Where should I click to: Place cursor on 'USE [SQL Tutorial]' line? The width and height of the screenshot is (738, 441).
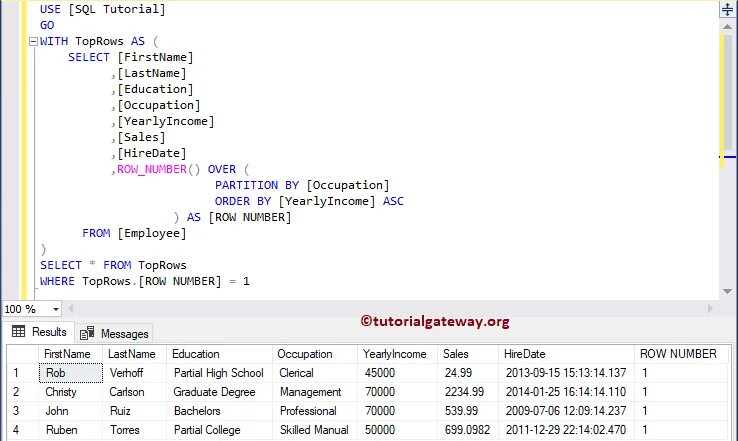(x=103, y=9)
